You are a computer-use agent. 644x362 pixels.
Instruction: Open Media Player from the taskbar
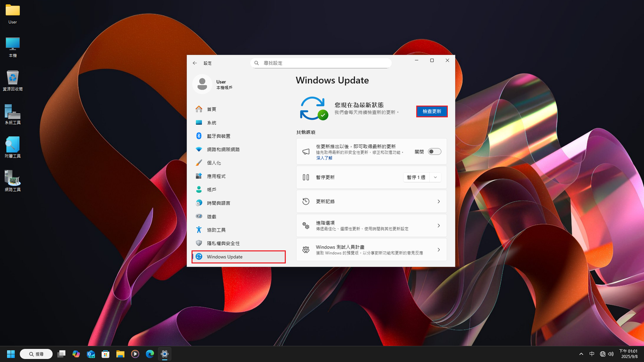pyautogui.click(x=135, y=354)
